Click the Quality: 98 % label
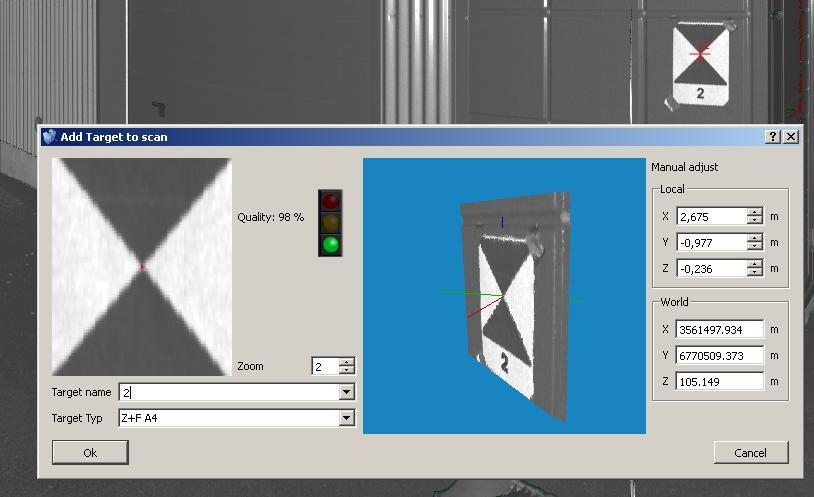Image resolution: width=814 pixels, height=497 pixels. tap(270, 217)
